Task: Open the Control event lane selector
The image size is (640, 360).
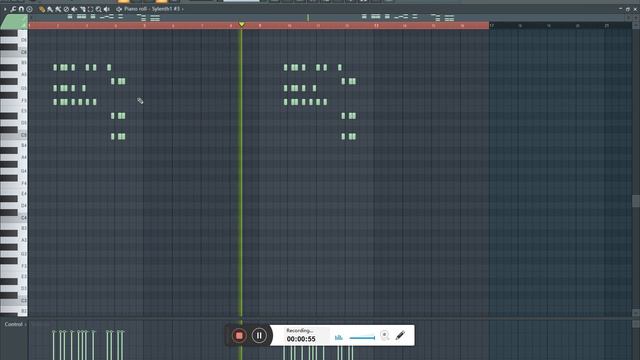Action: [15, 324]
